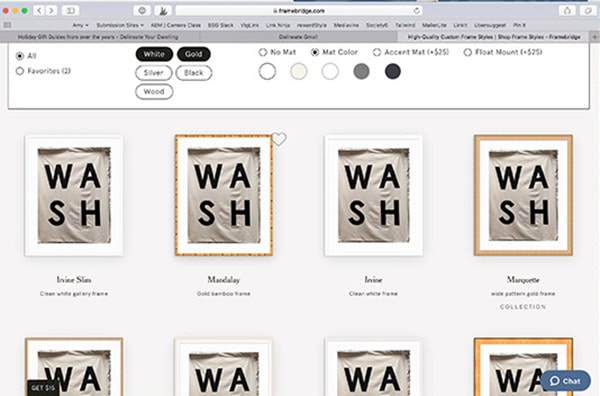
Task: Pick the dark navy mat color swatch
Action: (x=393, y=72)
